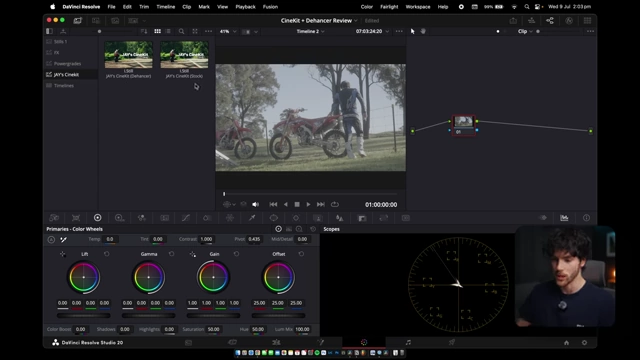Open the Color Warper palette icon
This screenshot has height=360, width=640.
point(230,218)
